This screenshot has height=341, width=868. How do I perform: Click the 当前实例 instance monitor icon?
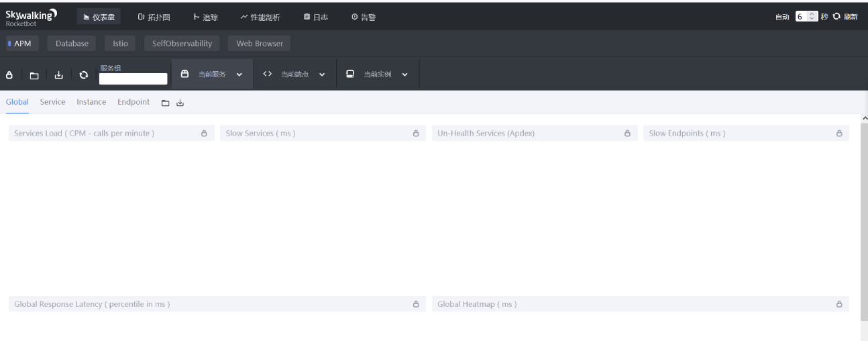pyautogui.click(x=350, y=74)
